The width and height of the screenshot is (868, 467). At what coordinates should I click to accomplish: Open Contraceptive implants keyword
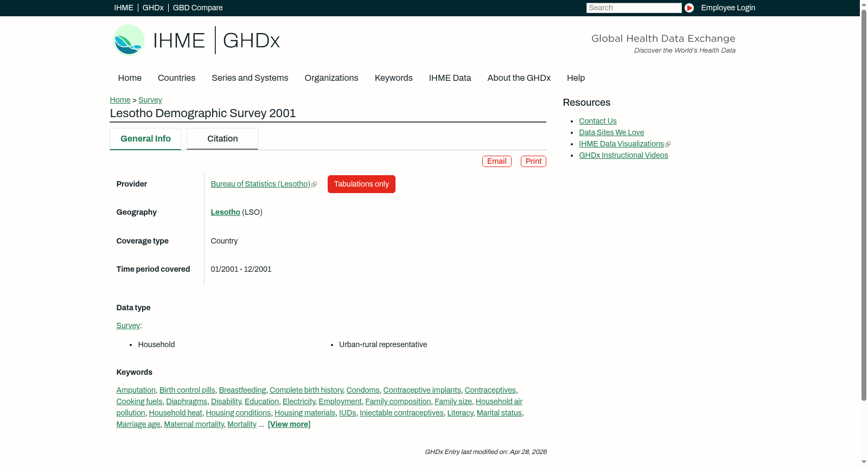tap(422, 391)
